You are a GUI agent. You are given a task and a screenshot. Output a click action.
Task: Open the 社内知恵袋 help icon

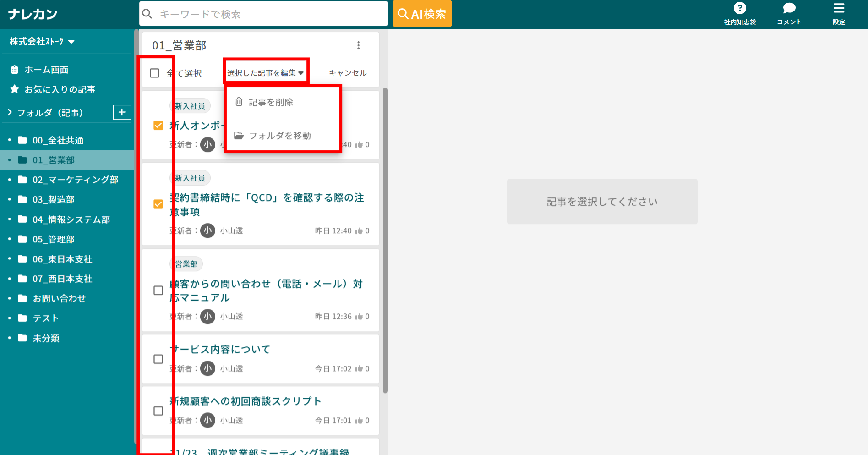[740, 8]
